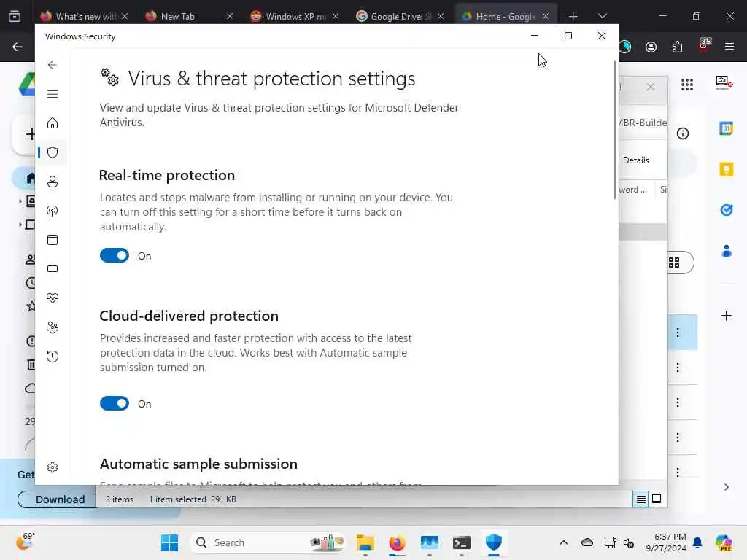
Task: Open Terminal from taskbar
Action: [462, 542]
